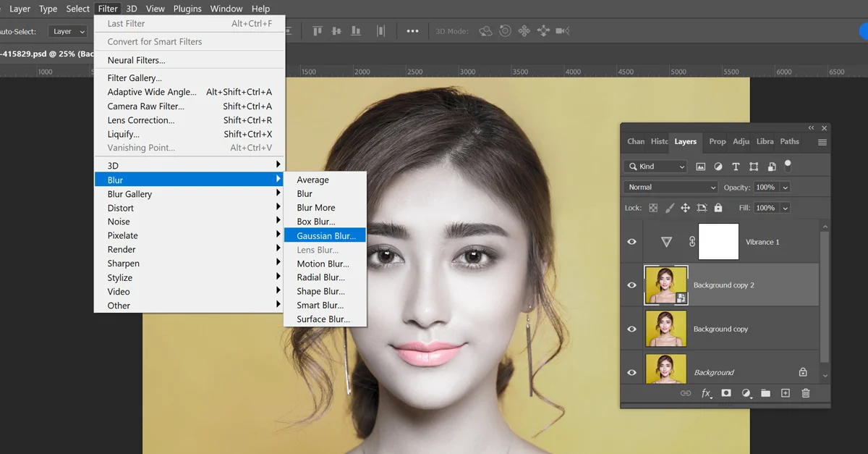This screenshot has height=454, width=868.
Task: Filter layers by type layer icon
Action: point(736,167)
